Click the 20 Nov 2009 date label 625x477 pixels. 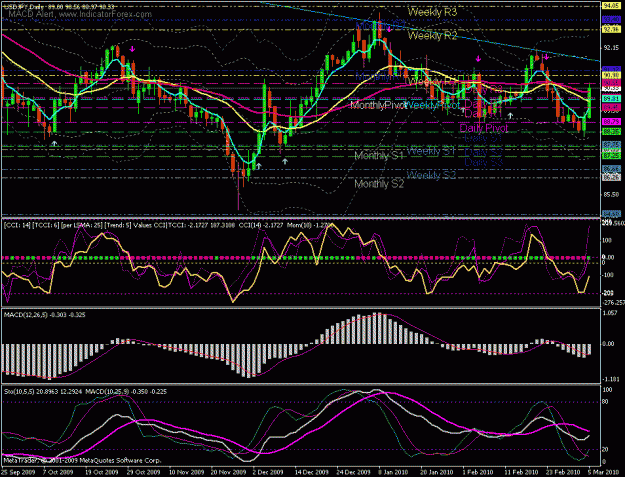coord(226,472)
